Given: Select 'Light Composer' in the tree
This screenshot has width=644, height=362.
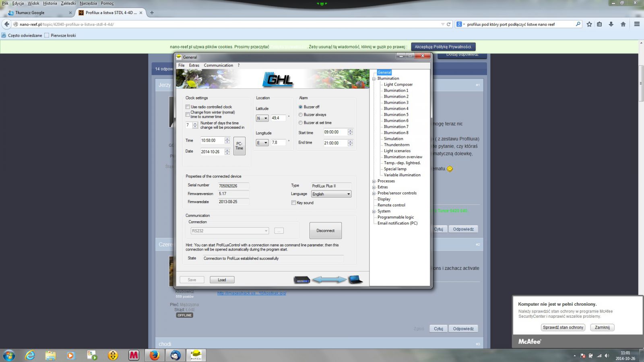Looking at the screenshot, I should (x=398, y=84).
